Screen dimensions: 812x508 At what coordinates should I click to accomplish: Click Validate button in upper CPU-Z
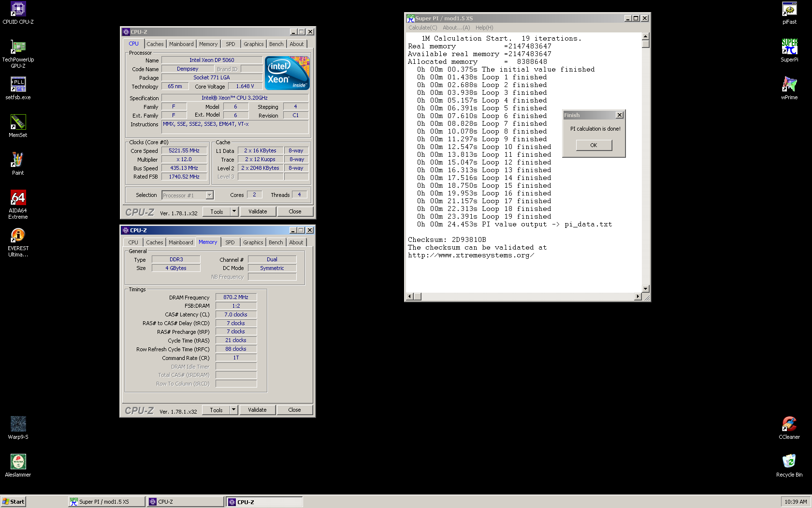tap(258, 211)
